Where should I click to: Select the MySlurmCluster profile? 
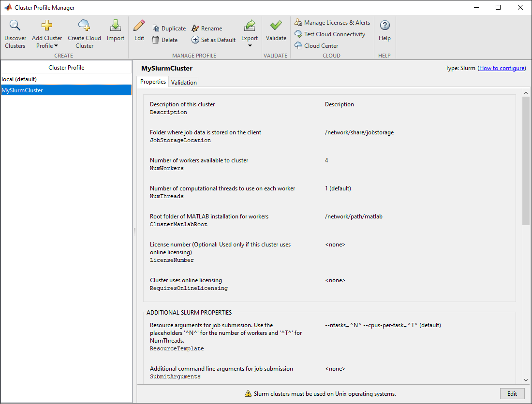pyautogui.click(x=66, y=90)
